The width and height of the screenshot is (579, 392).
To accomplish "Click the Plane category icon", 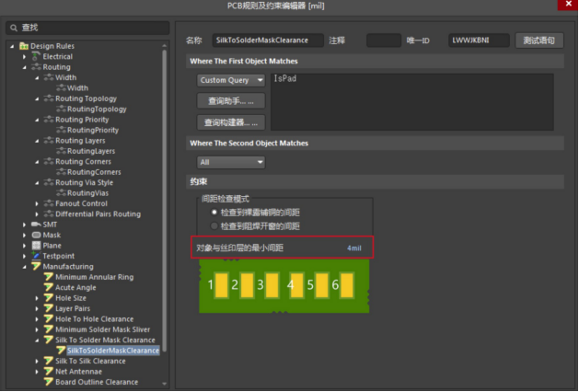I will pos(35,246).
